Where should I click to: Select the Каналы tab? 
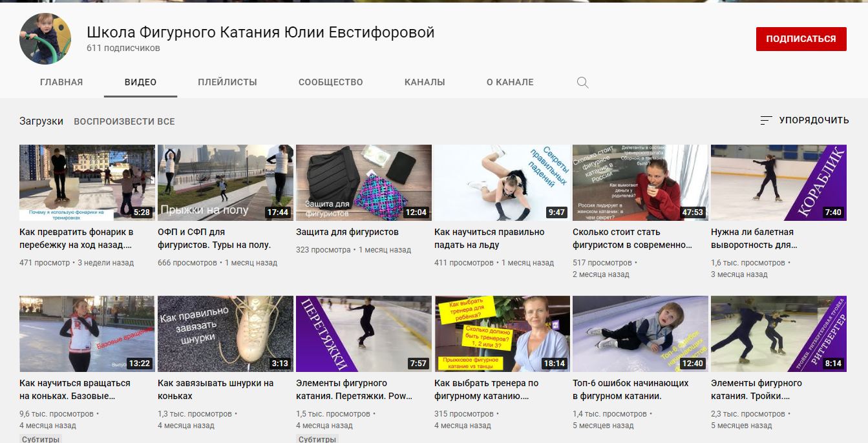click(x=425, y=83)
